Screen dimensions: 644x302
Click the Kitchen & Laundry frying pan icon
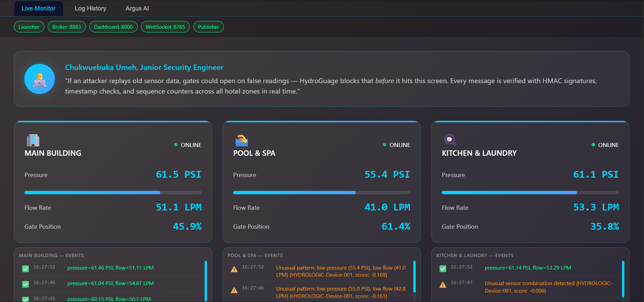tap(450, 140)
